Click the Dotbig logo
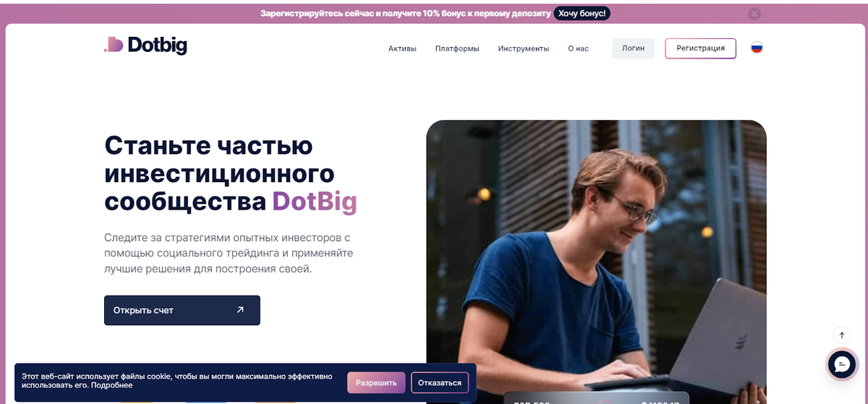The width and height of the screenshot is (868, 404). point(145,46)
